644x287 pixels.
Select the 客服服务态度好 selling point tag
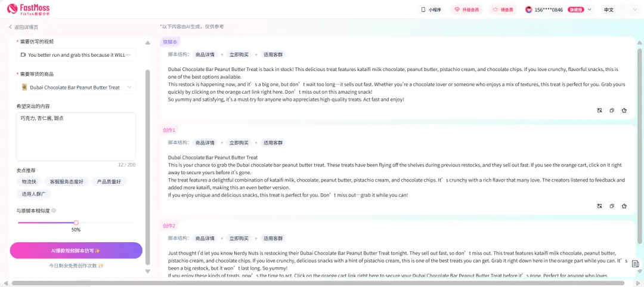tap(67, 181)
